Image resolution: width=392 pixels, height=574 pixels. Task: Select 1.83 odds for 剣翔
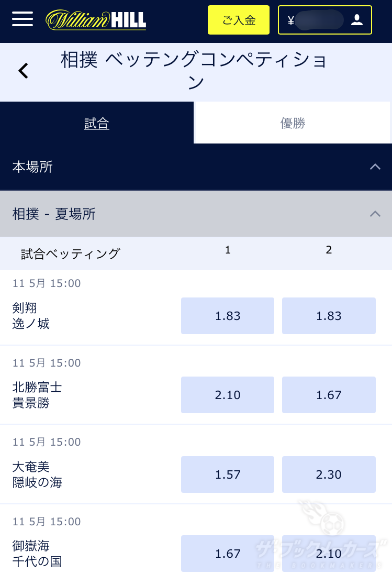pos(227,316)
